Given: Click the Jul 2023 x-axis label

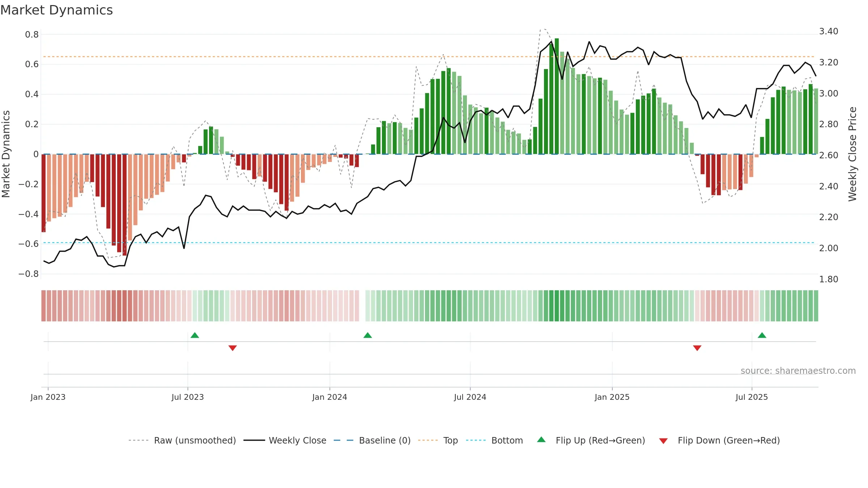Looking at the screenshot, I should tap(188, 397).
